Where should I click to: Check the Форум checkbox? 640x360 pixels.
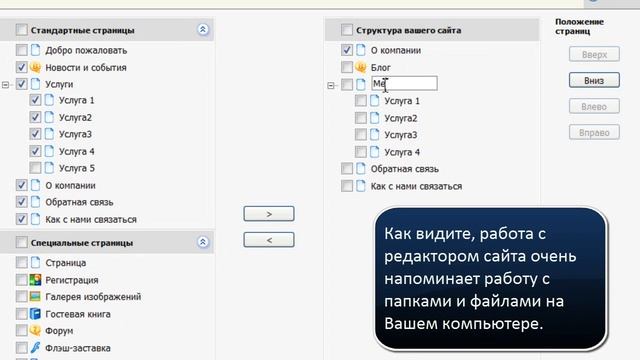click(21, 331)
